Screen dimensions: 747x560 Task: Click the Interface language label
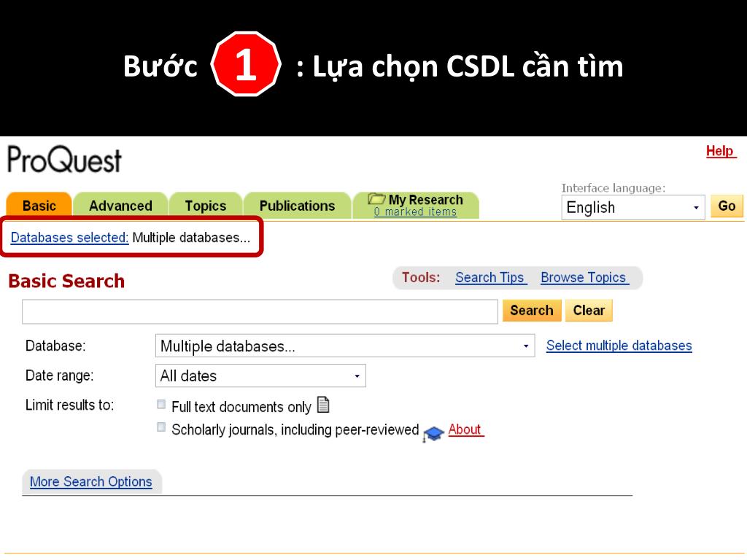[614, 188]
